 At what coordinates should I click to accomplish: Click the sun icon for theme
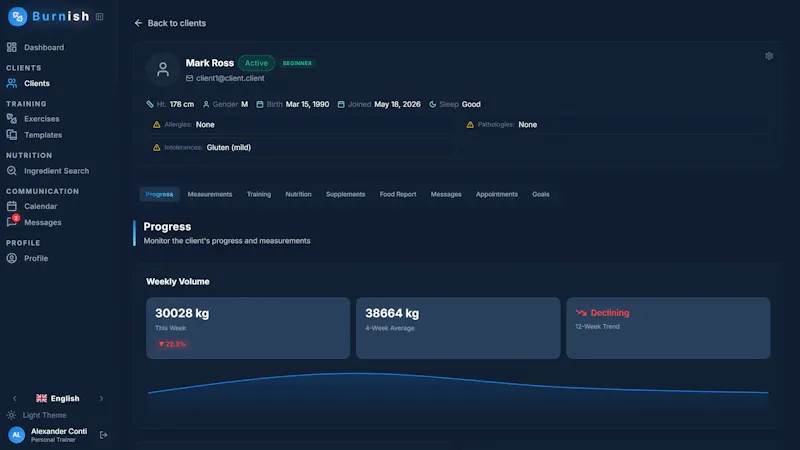tap(11, 415)
